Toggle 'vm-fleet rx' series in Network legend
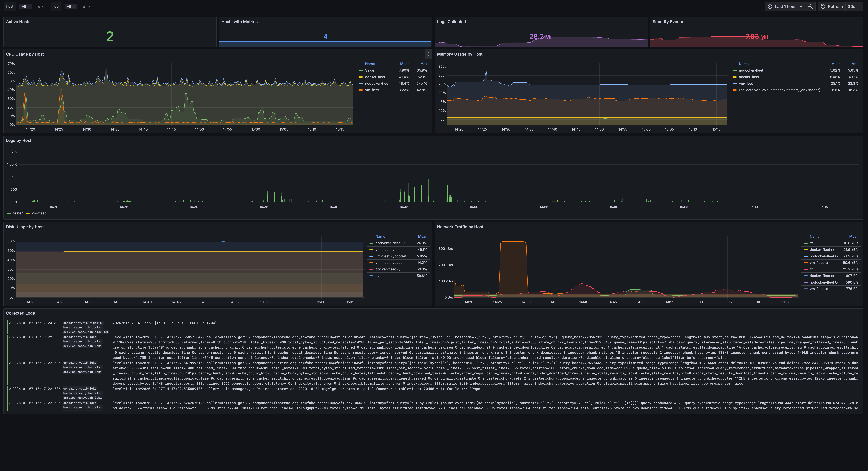This screenshot has height=471, width=868. [819, 263]
